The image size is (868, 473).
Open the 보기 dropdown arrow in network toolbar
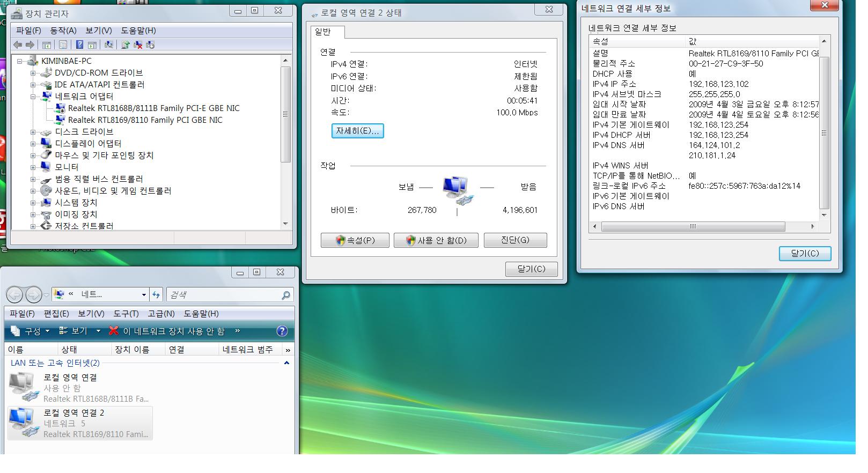click(x=98, y=331)
